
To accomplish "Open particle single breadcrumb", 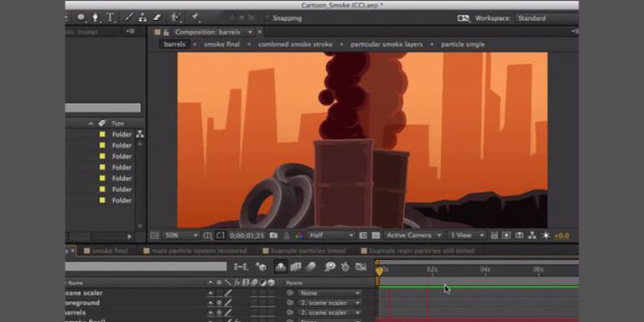I will (463, 44).
